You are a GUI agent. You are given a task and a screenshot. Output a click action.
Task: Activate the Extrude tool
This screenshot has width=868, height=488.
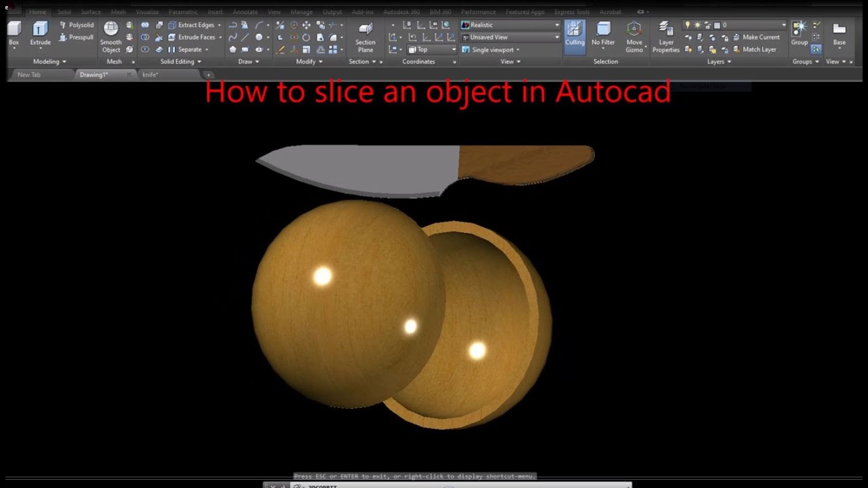40,34
